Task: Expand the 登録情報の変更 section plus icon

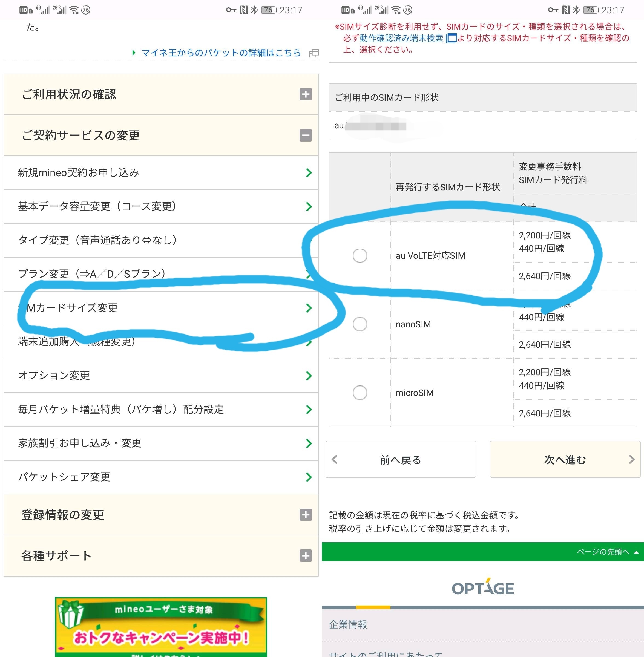Action: point(305,515)
